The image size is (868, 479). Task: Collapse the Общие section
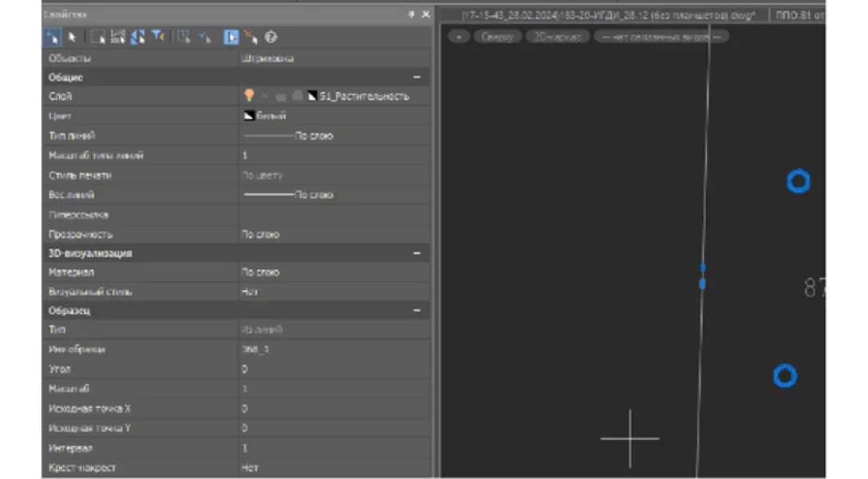click(x=416, y=77)
